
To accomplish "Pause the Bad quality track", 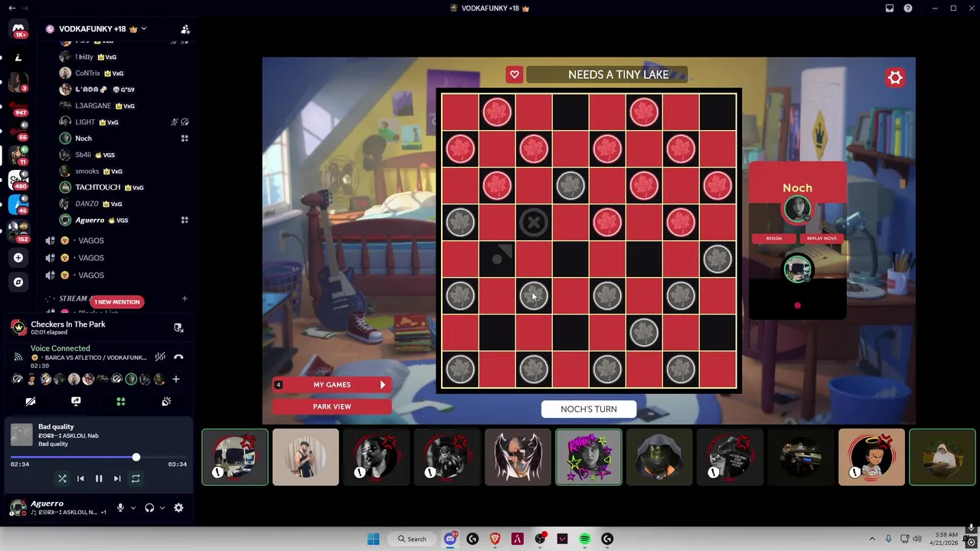I will (x=99, y=478).
